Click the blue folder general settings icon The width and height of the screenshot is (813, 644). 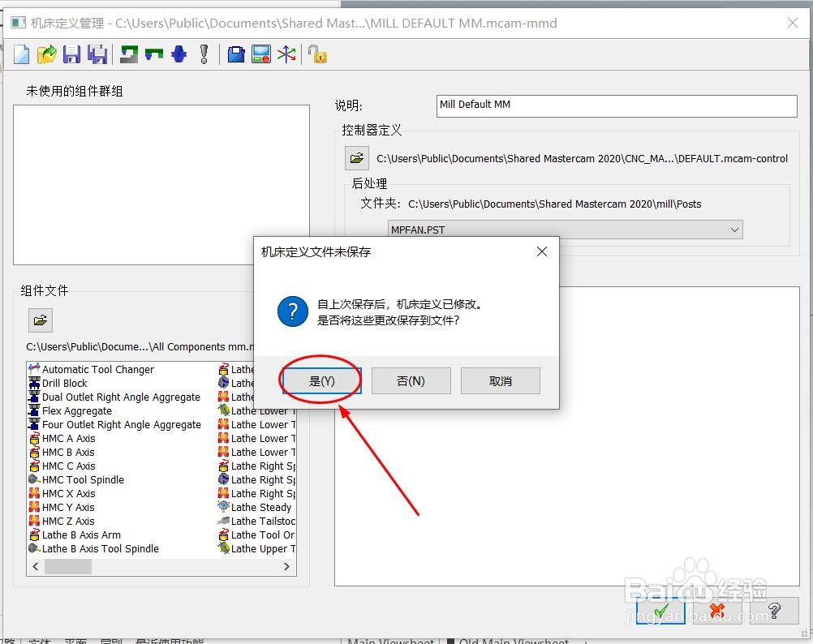click(x=236, y=54)
